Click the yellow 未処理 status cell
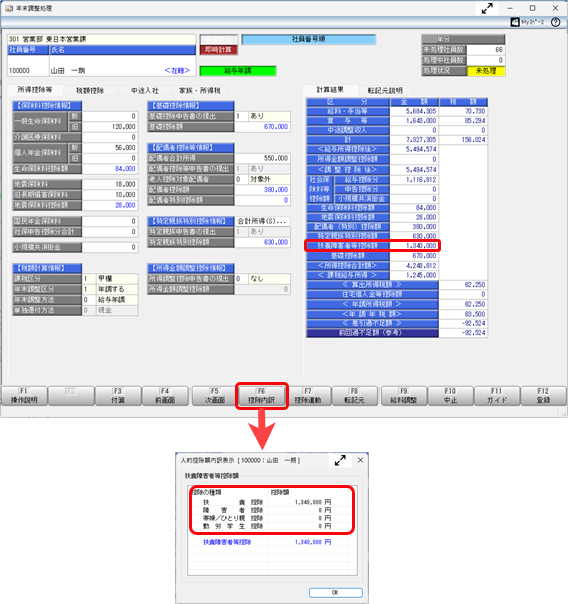Screen dimensions: 568x604 [486, 71]
